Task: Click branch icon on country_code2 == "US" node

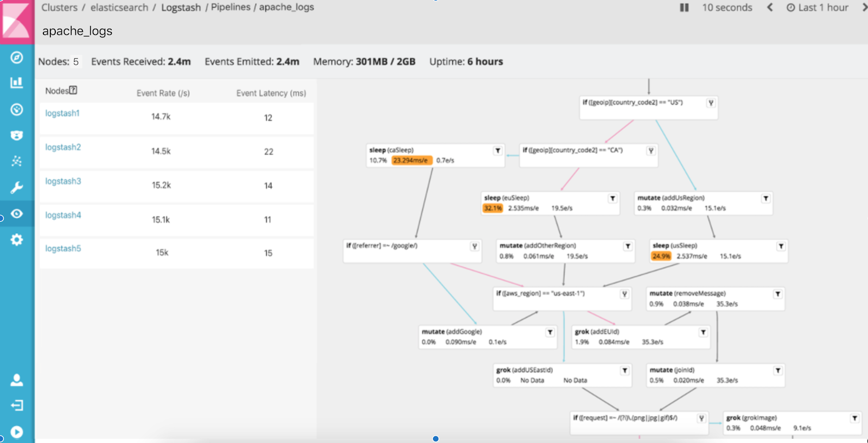Action: [711, 103]
